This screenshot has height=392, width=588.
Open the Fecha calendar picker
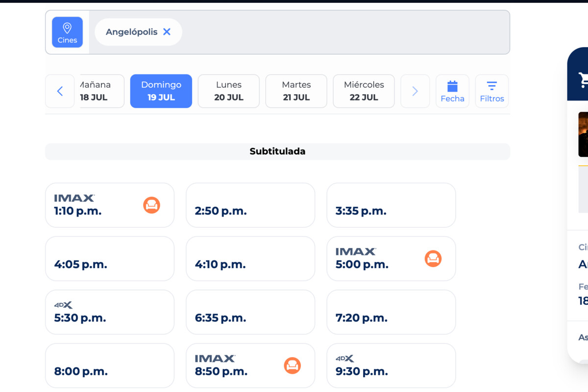pyautogui.click(x=452, y=91)
